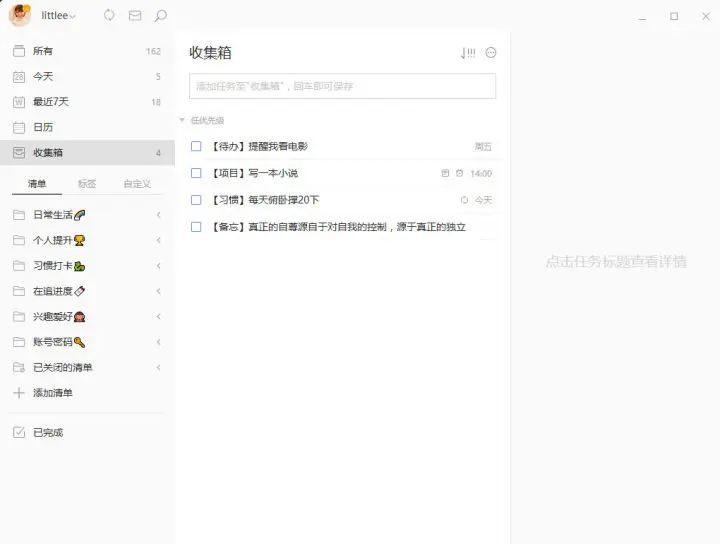Viewport: 720px width, 544px height.
Task: Select 所有 all tasks list
Action: point(87,51)
